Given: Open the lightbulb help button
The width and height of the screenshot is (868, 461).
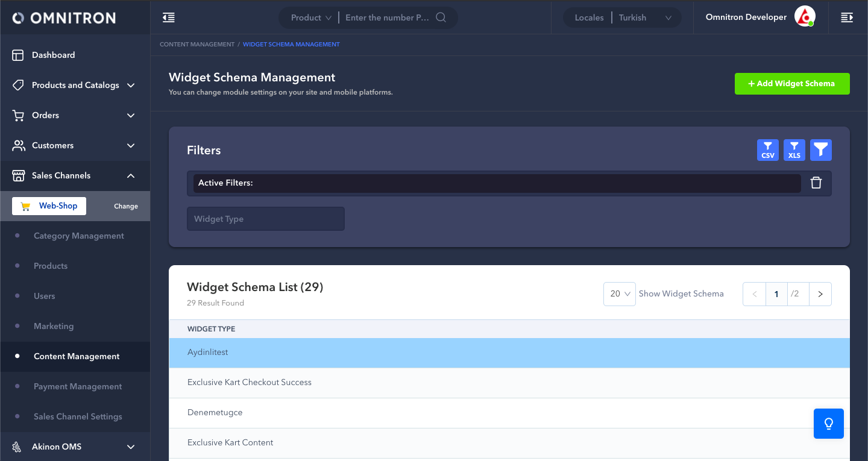Looking at the screenshot, I should [828, 424].
